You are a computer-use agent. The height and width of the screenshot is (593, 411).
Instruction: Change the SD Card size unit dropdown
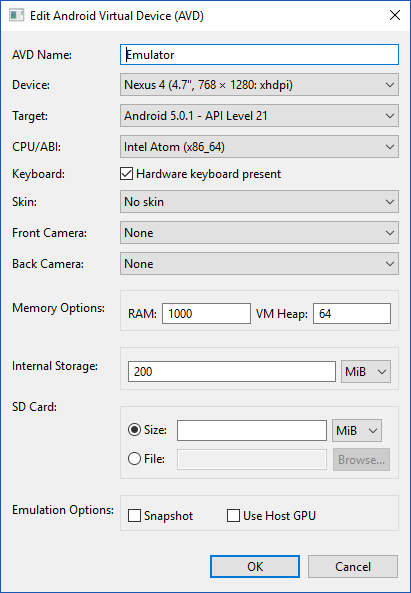357,430
